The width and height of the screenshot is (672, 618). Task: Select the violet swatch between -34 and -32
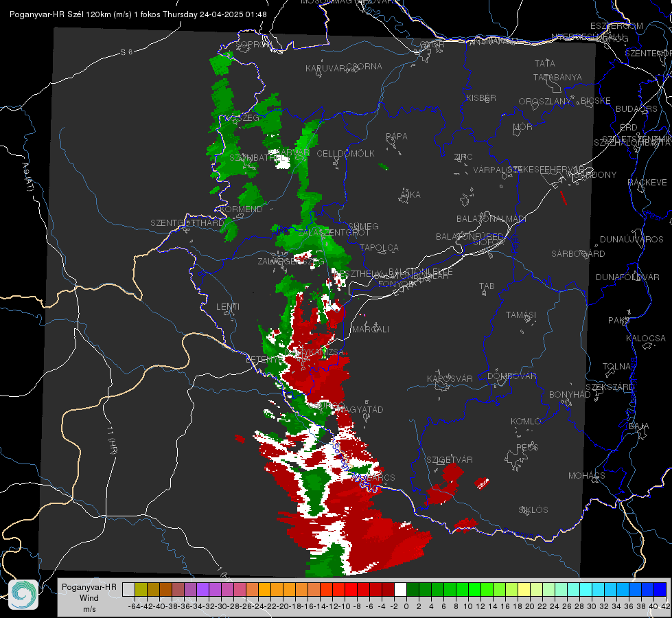pos(202,589)
